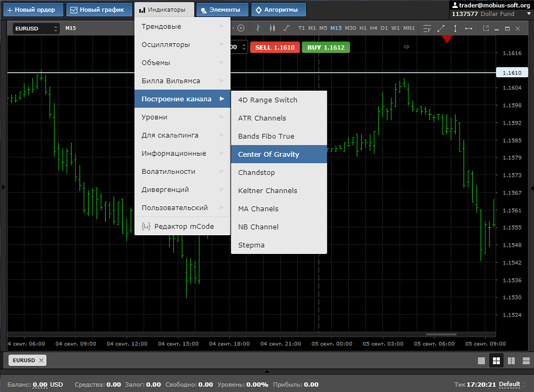This screenshot has width=534, height=392.
Task: Open the Default profile dropdown
Action: [512, 385]
